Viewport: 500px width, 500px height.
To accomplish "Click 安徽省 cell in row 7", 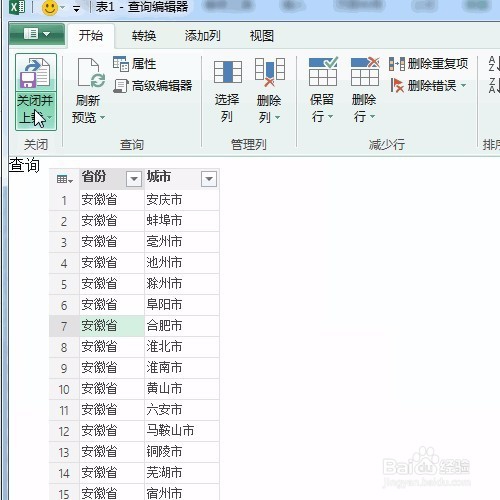I will [x=112, y=326].
